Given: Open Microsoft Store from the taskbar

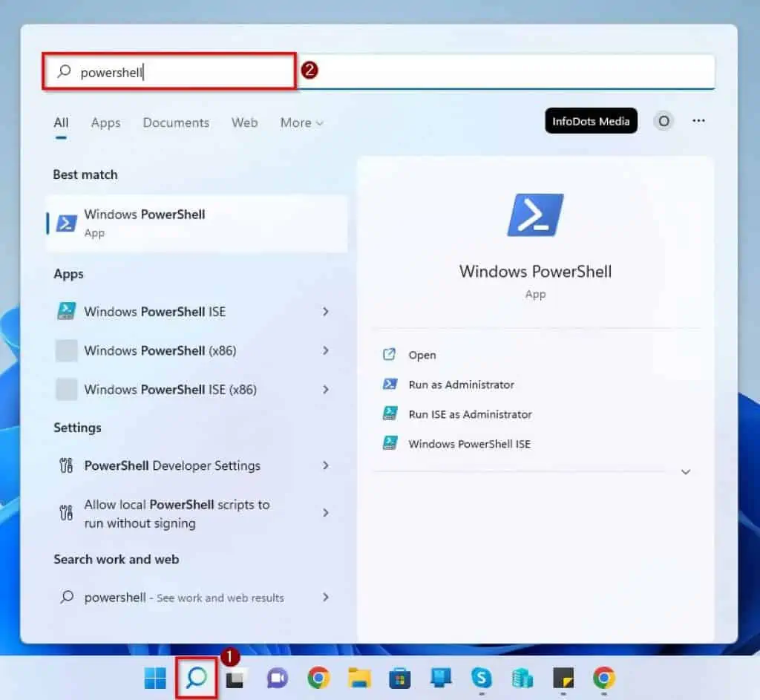Looking at the screenshot, I should point(400,678).
